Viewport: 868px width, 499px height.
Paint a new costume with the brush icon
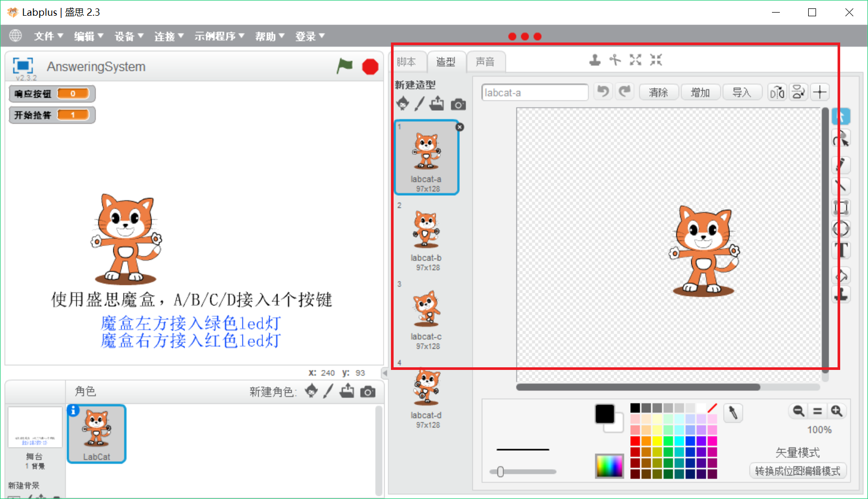[x=419, y=103]
